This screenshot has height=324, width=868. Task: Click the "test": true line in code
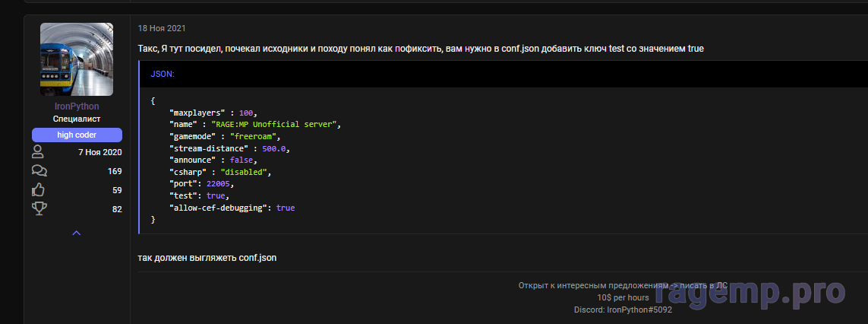(x=194, y=195)
